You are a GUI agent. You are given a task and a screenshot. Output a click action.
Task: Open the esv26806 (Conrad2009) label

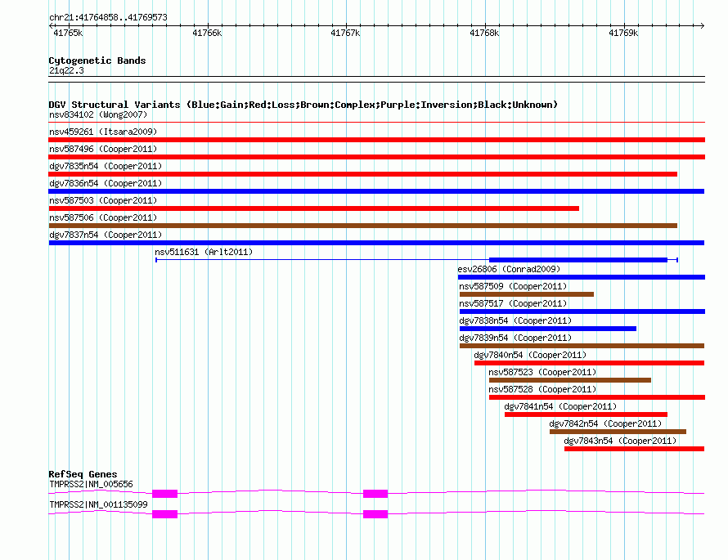tap(509, 269)
